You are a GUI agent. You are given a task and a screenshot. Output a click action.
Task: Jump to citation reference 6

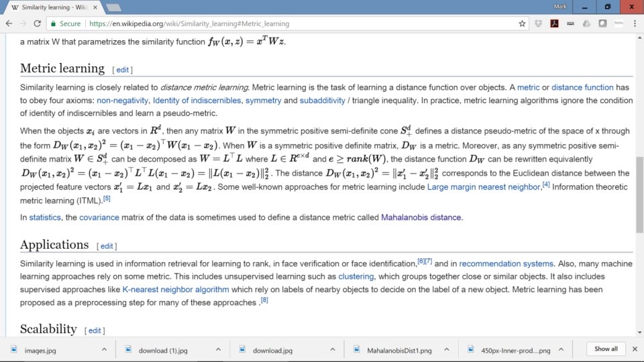point(421,261)
